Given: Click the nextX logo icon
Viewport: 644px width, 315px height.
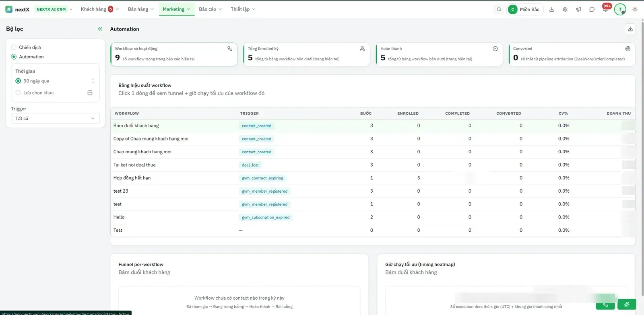Looking at the screenshot, I should 9,9.
